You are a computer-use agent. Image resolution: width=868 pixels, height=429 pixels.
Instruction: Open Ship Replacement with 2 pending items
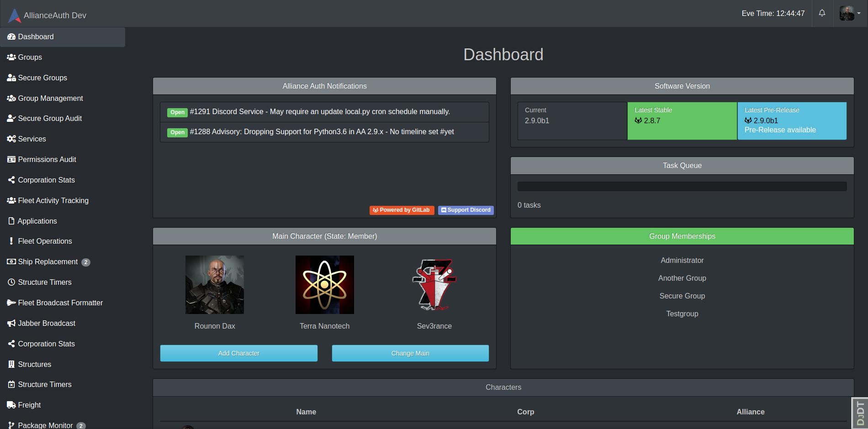[x=48, y=262]
